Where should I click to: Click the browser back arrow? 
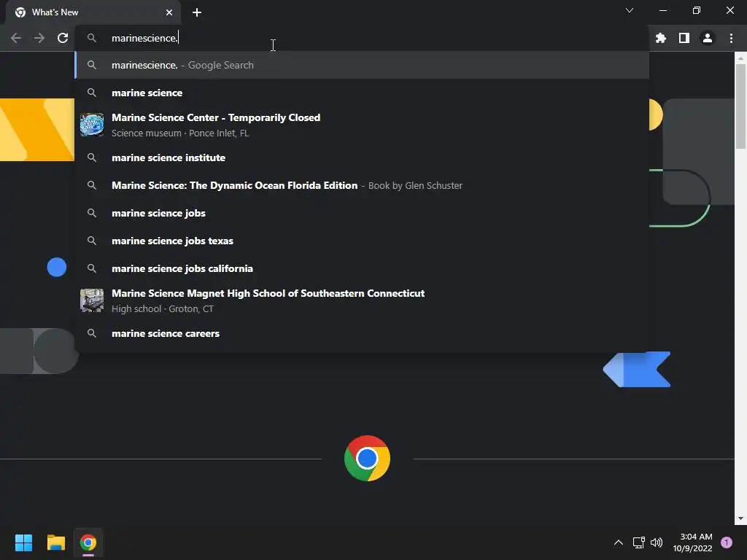pos(16,38)
